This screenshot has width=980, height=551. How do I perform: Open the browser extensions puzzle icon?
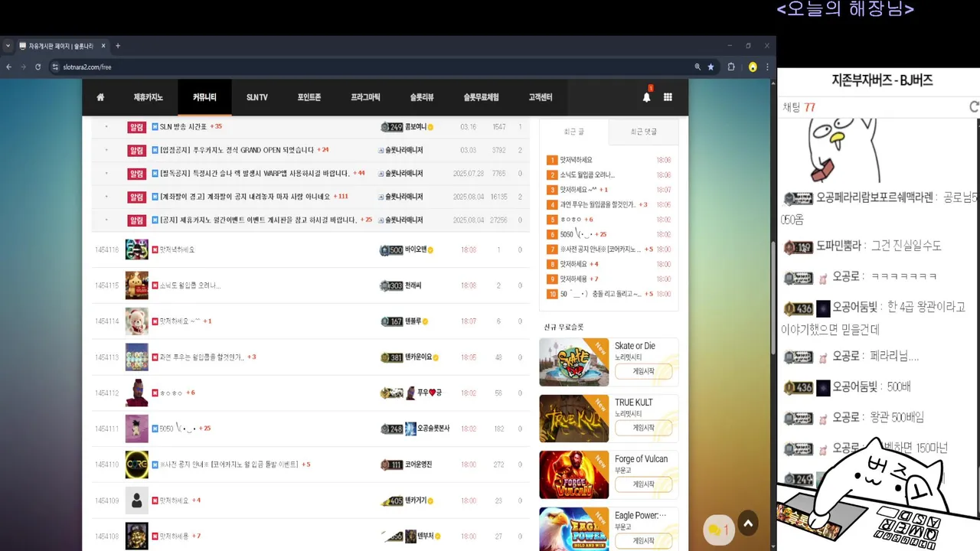pyautogui.click(x=731, y=67)
